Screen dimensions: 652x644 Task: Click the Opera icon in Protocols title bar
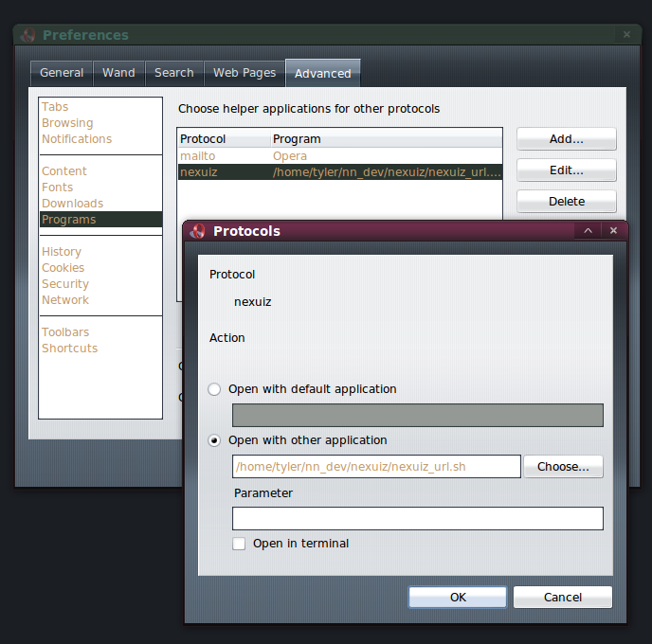click(x=197, y=231)
